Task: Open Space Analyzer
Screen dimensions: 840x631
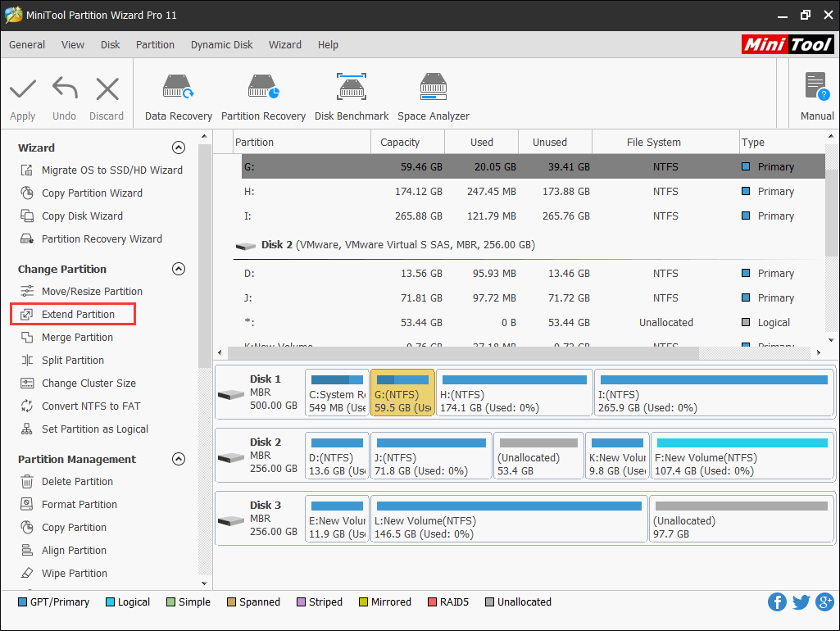Action: [433, 98]
